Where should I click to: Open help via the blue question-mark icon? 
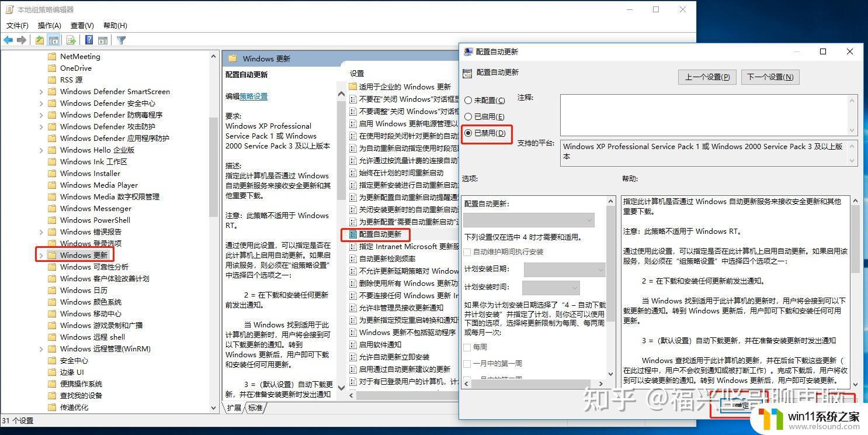point(89,40)
